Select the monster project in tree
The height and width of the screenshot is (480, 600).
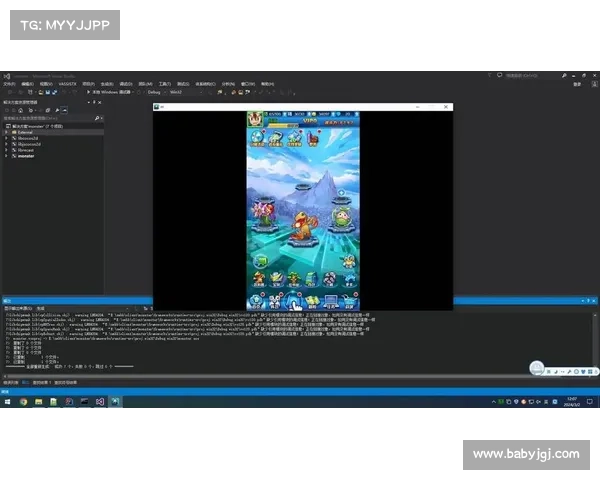[26, 156]
